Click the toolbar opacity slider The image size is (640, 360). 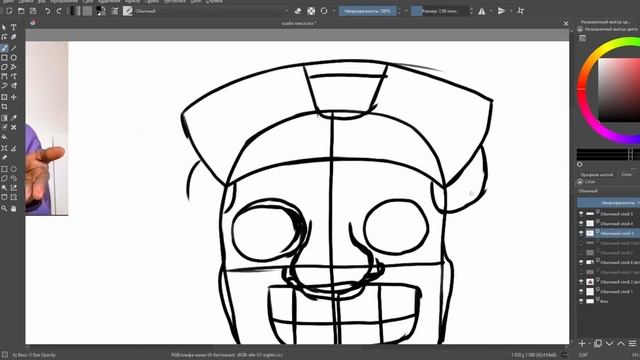(x=367, y=11)
